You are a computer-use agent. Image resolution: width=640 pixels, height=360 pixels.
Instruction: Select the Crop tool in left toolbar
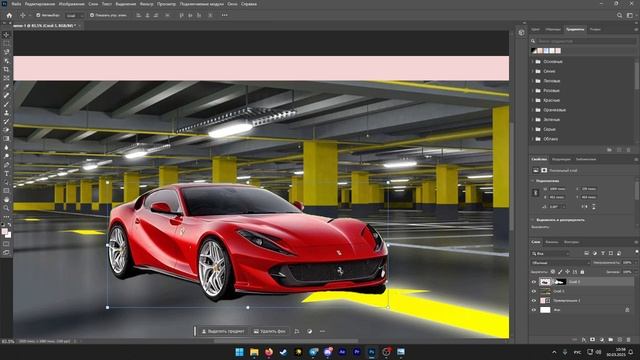[x=6, y=69]
